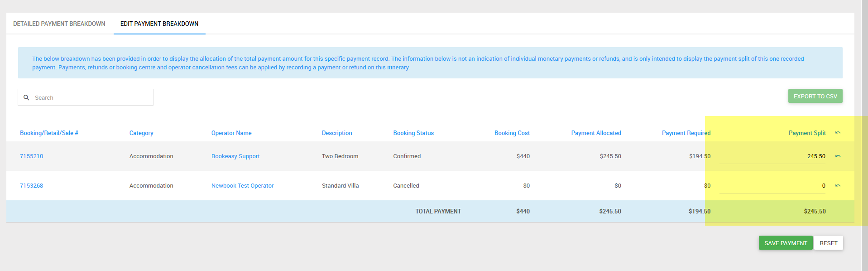Click the vertical scrollbar on right edge

pos(864,135)
